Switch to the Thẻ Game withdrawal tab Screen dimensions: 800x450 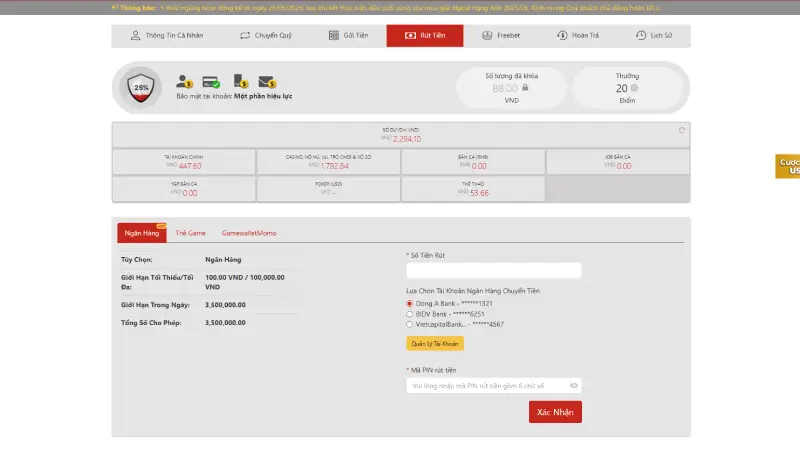pos(190,233)
